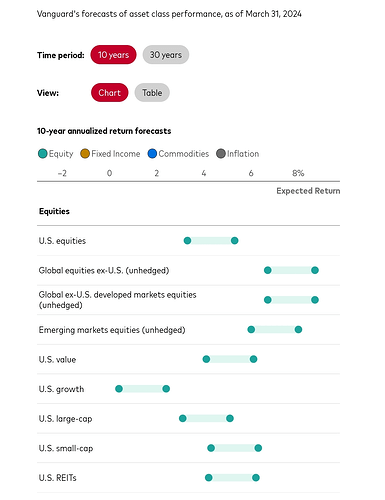Switch to the Chart view

point(109,93)
